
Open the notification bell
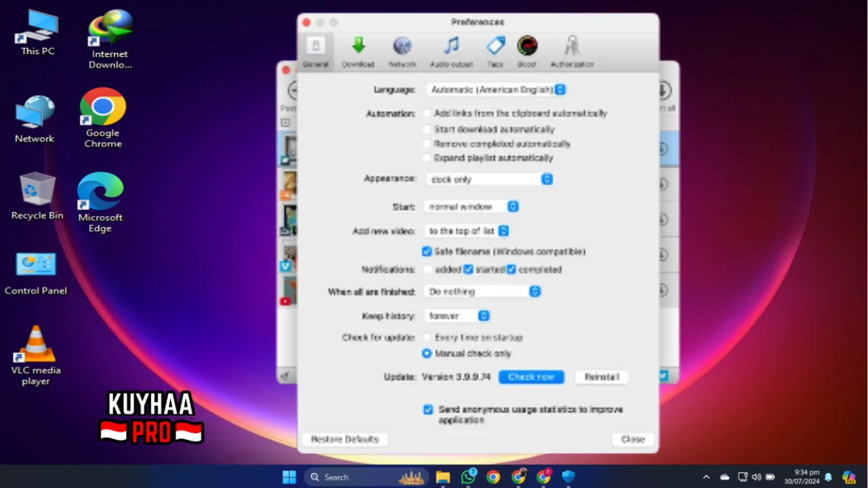[828, 477]
